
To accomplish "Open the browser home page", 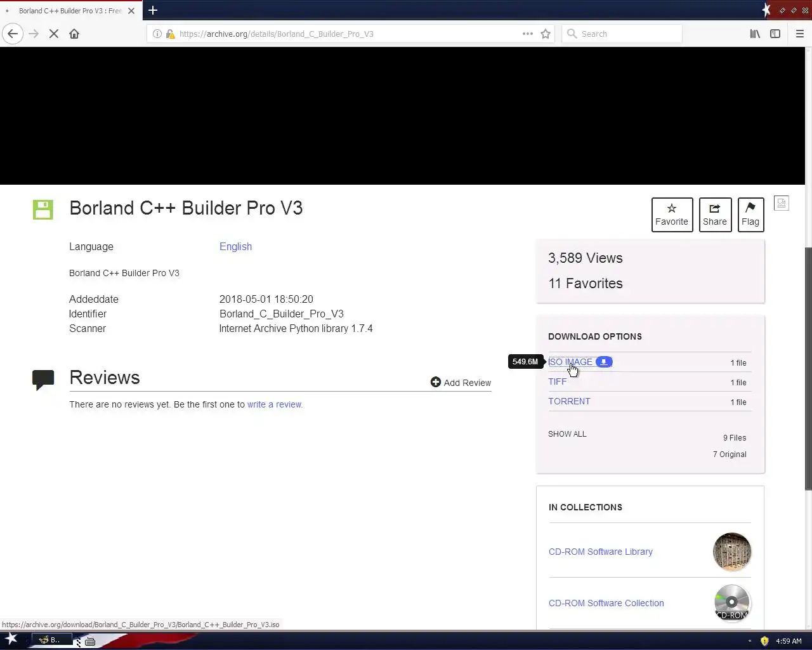I will [74, 34].
